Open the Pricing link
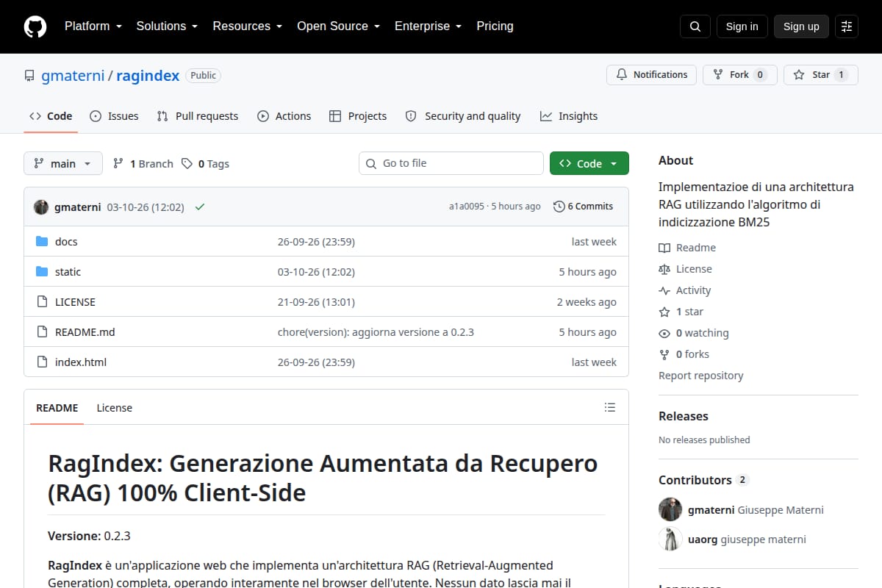Viewport: 882px width, 588px height. tap(495, 26)
